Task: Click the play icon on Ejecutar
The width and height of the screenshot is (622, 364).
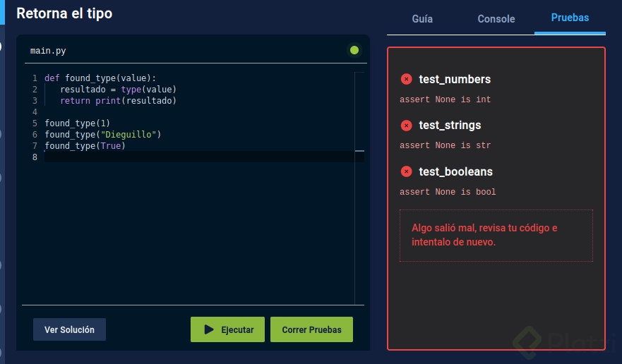Action: 209,329
